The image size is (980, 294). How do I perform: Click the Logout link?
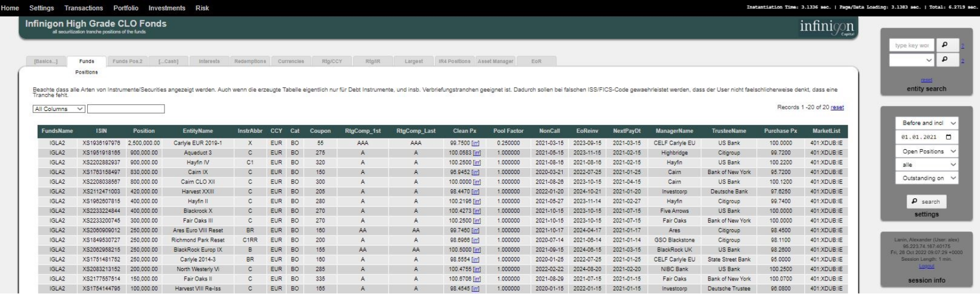926,266
